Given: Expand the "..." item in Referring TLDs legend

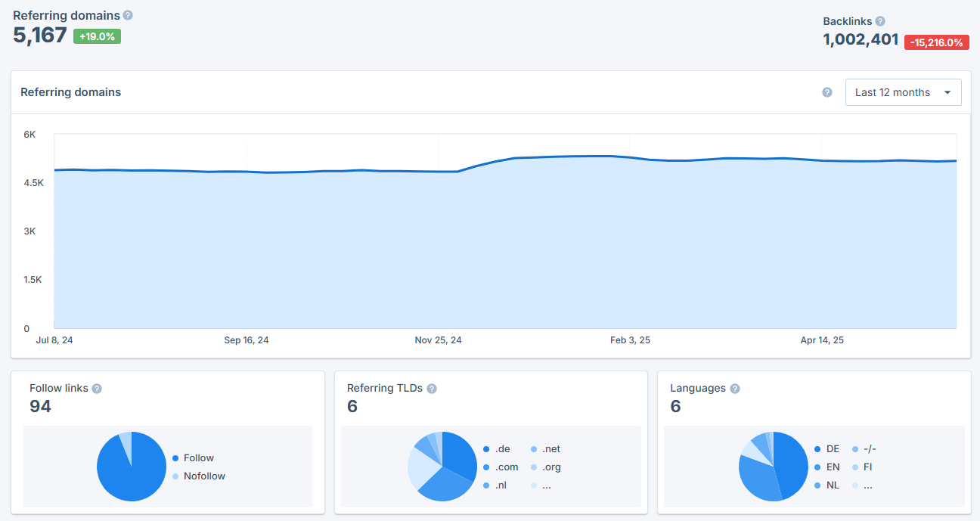Looking at the screenshot, I should tap(547, 485).
